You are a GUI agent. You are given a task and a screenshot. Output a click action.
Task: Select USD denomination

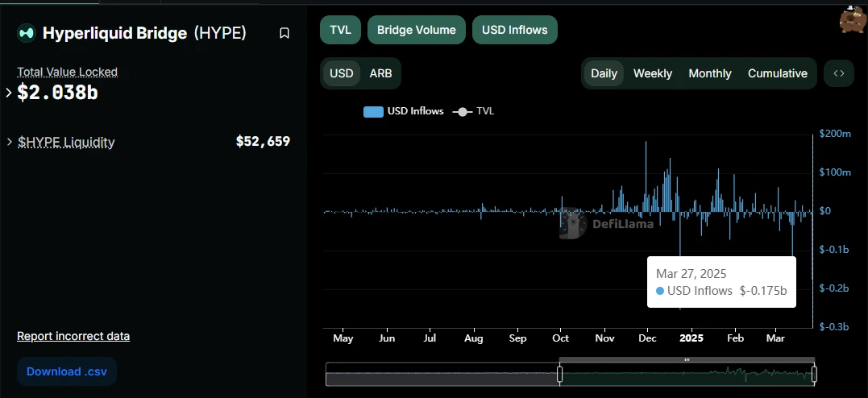(342, 73)
